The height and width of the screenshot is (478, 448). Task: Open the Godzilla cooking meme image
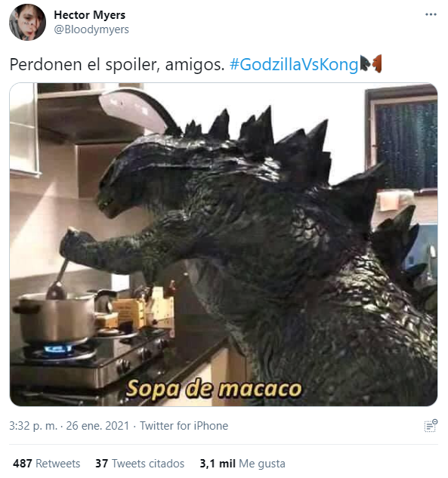[224, 245]
